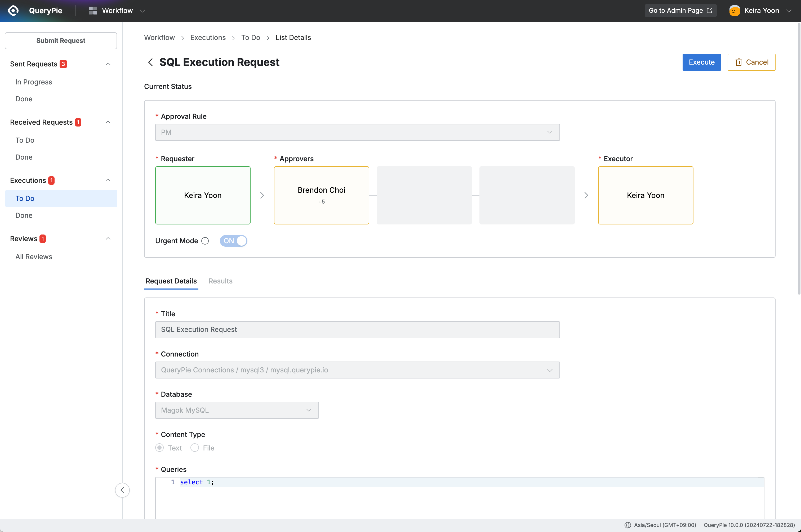This screenshot has height=532, width=801.
Task: Click the Workflow grid icon
Action: click(93, 11)
